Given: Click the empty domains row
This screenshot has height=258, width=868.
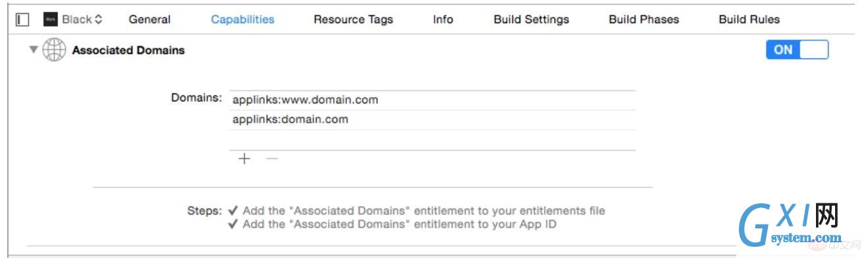Looking at the screenshot, I should (432, 140).
